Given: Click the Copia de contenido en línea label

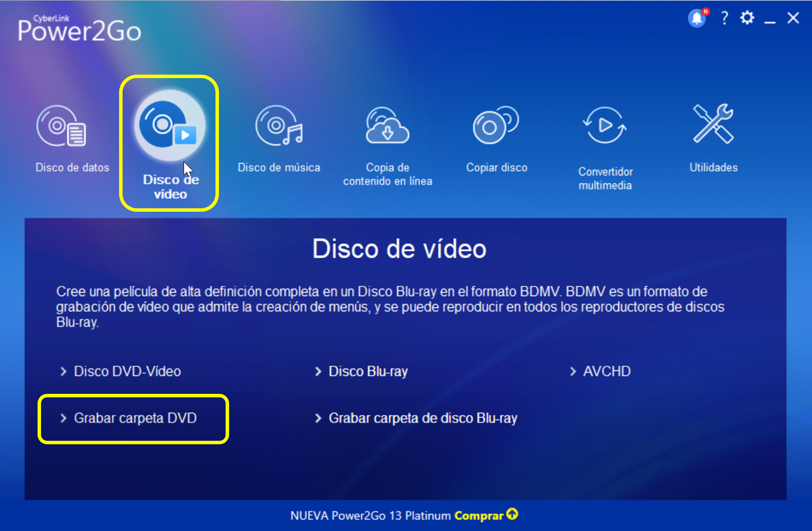Looking at the screenshot, I should [387, 174].
